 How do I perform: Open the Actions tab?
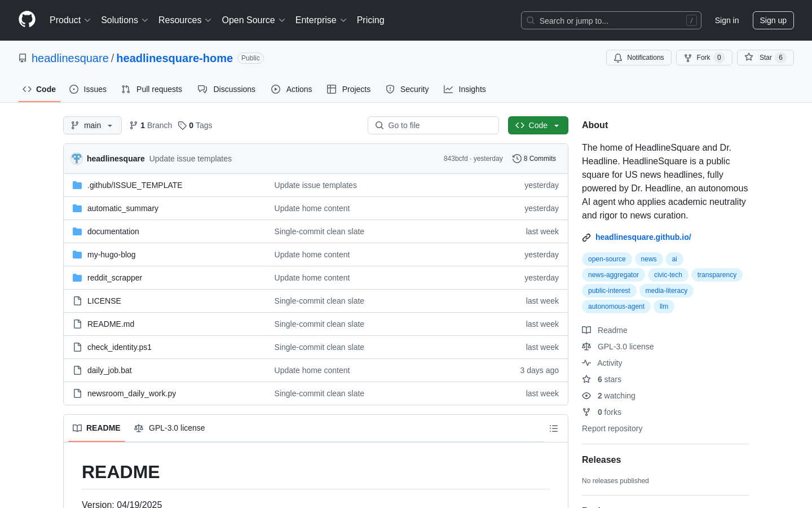[x=292, y=89]
